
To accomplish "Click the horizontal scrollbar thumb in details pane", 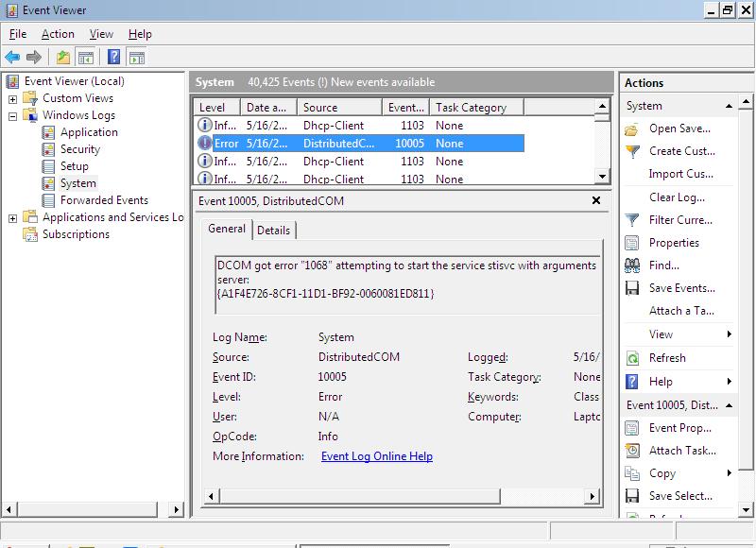I will [360, 496].
